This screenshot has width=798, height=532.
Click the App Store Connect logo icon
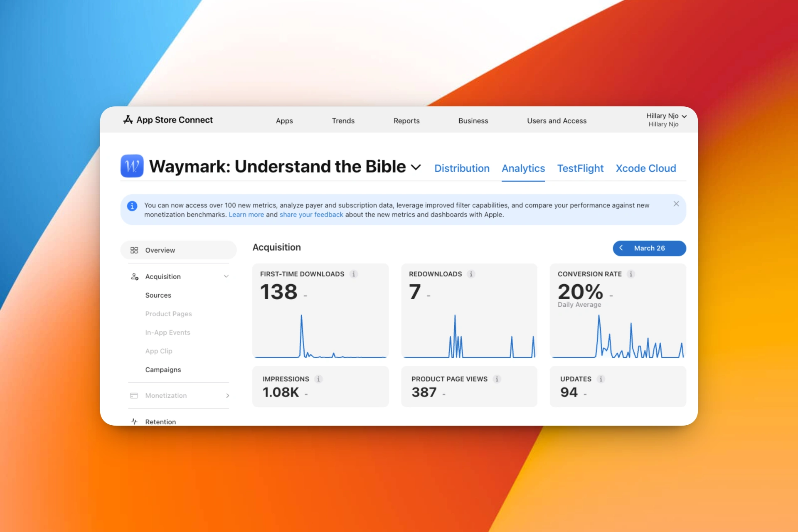pyautogui.click(x=128, y=120)
